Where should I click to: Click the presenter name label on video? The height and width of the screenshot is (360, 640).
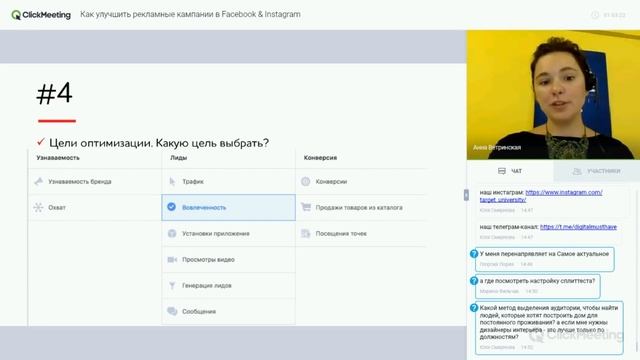point(497,147)
